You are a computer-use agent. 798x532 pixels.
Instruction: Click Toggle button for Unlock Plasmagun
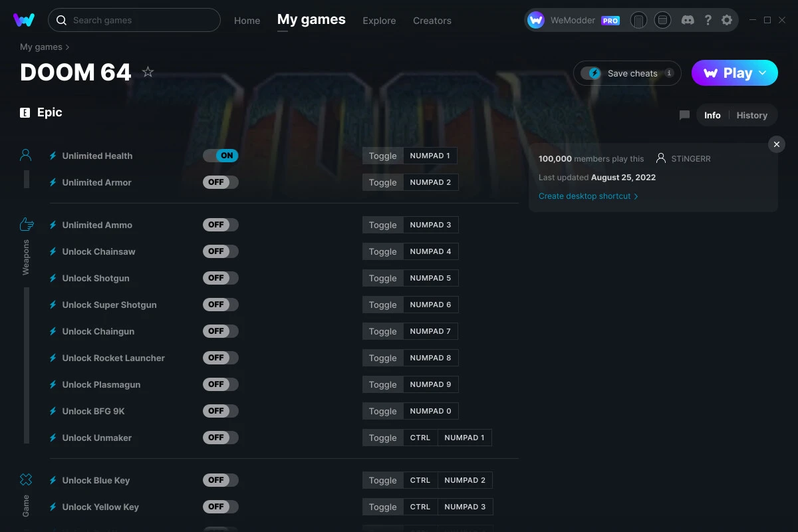point(383,384)
